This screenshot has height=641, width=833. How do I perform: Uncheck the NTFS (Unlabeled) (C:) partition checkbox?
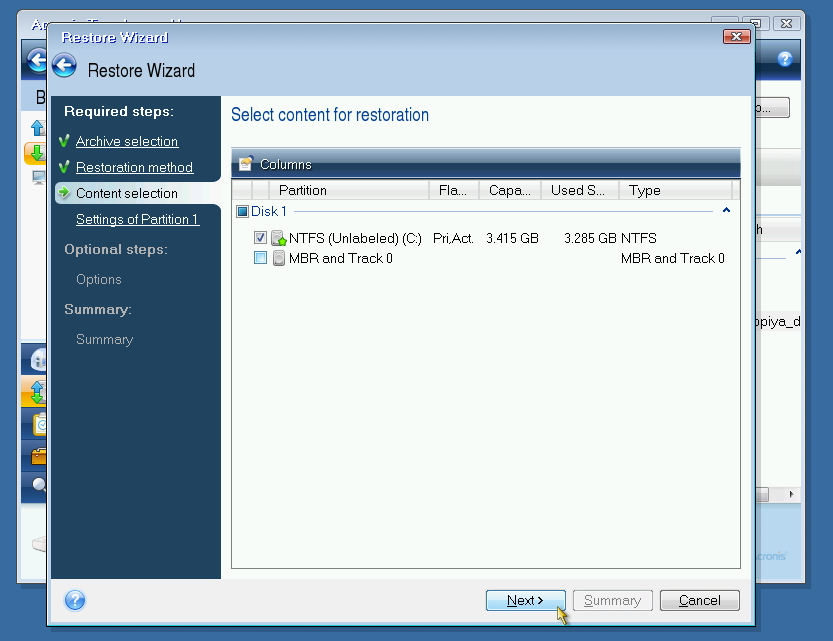point(261,238)
